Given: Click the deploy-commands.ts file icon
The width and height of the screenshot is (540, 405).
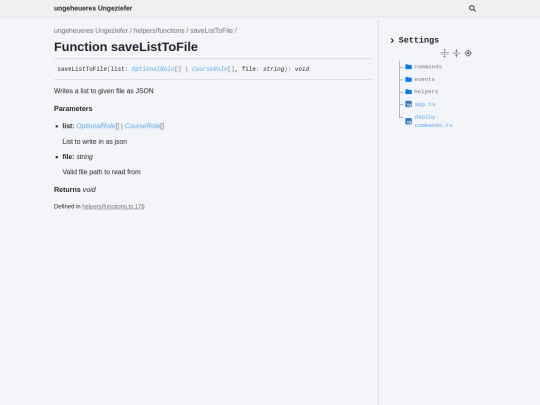Looking at the screenshot, I should pyautogui.click(x=408, y=121).
